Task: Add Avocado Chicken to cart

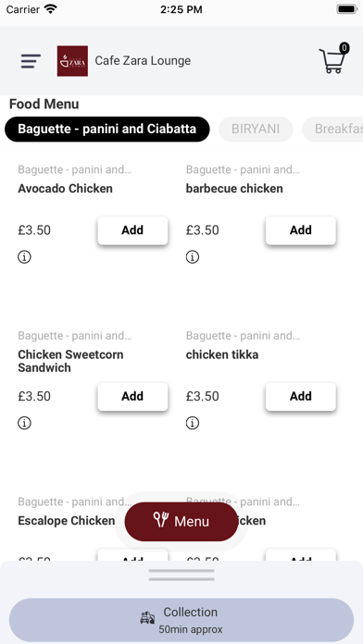Action: pos(132,230)
